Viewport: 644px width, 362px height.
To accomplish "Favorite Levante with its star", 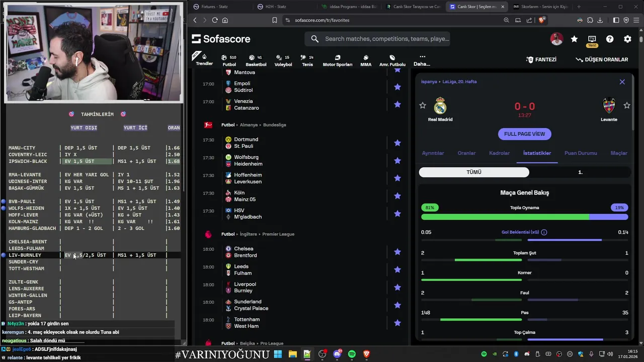I will pyautogui.click(x=627, y=106).
